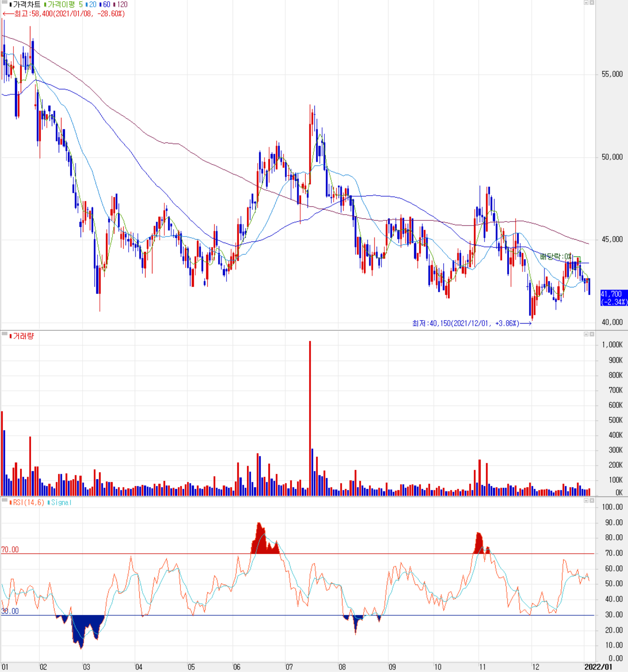This screenshot has height=672, width=628.
Task: Click the 45,000 price axis label
Action: pyautogui.click(x=612, y=239)
